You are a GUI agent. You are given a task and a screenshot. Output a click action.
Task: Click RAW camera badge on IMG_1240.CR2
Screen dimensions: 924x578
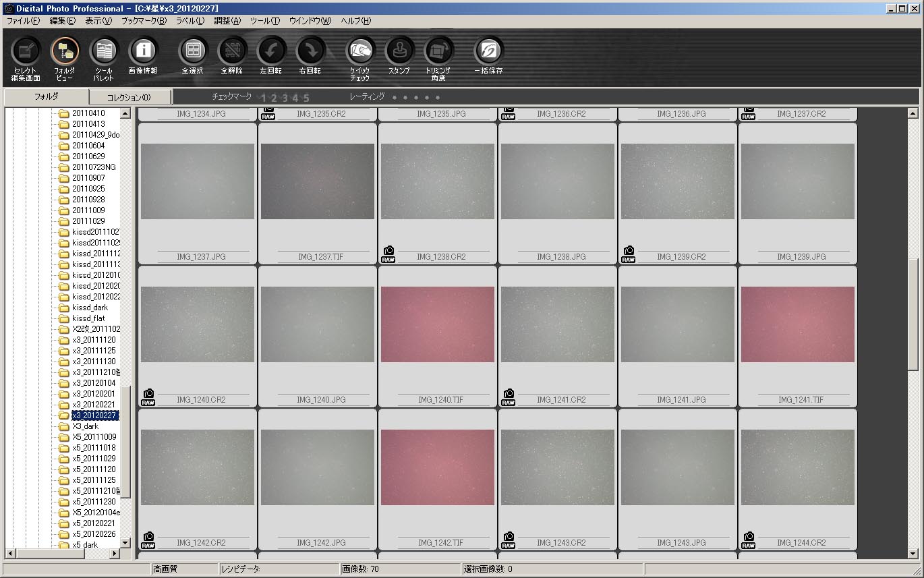(148, 398)
